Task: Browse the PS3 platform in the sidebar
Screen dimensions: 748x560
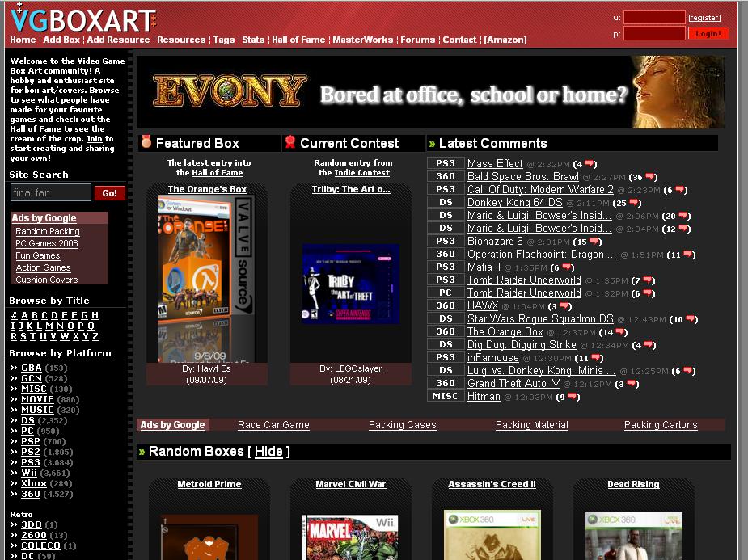Action: click(30, 462)
